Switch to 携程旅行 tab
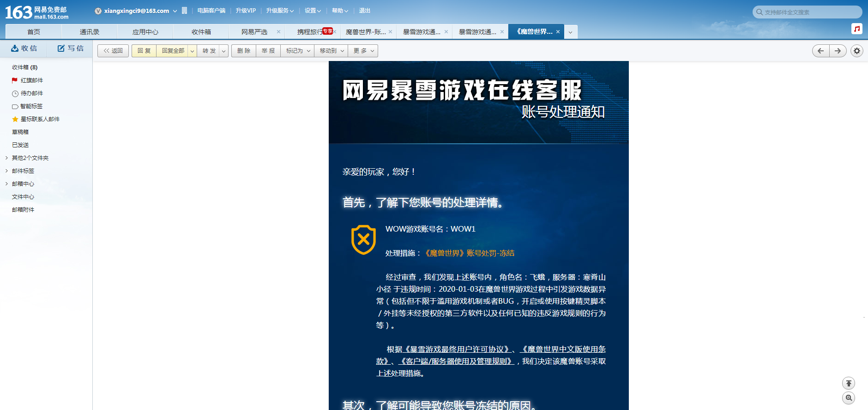The image size is (868, 410). click(309, 32)
